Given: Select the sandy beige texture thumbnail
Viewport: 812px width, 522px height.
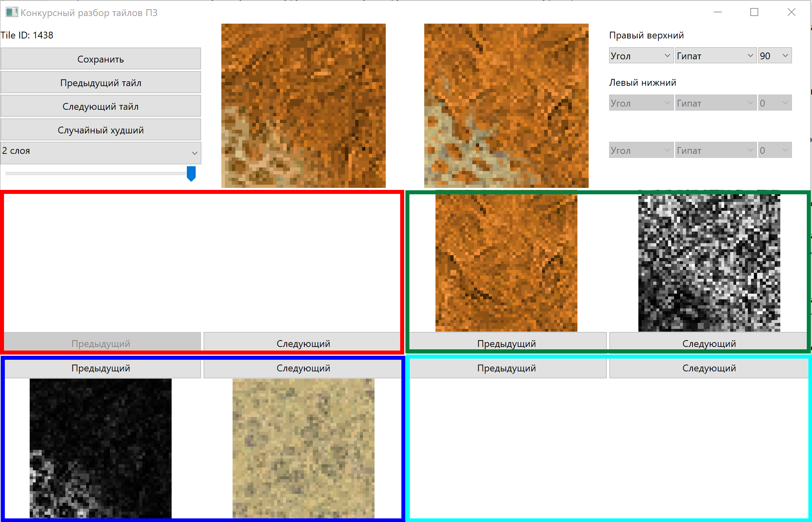Looking at the screenshot, I should [303, 448].
